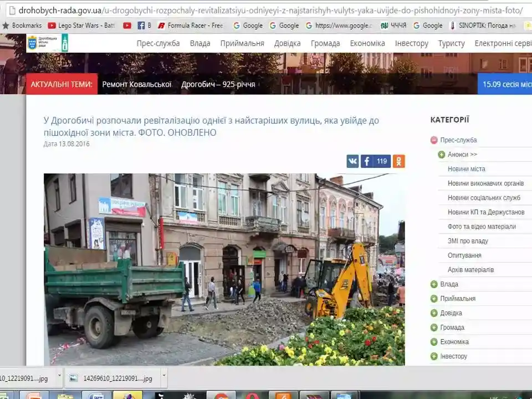Open dropdown for the 14269610_12219091 download
Viewport: 532px width, 399px height.
point(164,376)
